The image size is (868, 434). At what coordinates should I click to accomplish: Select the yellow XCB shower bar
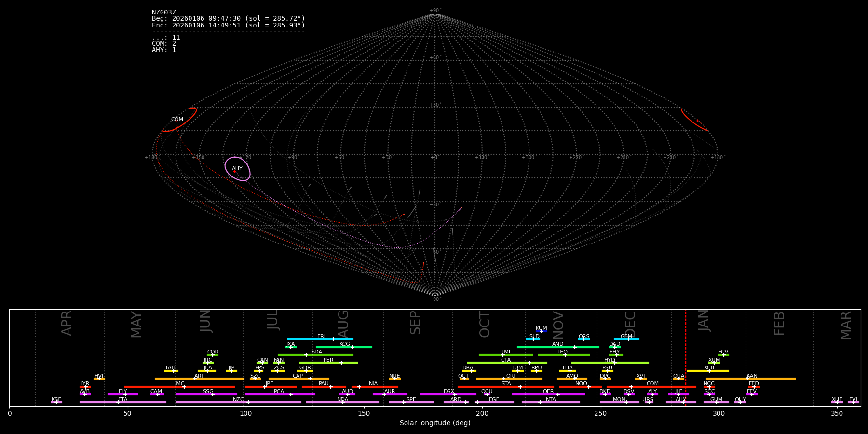pyautogui.click(x=708, y=371)
